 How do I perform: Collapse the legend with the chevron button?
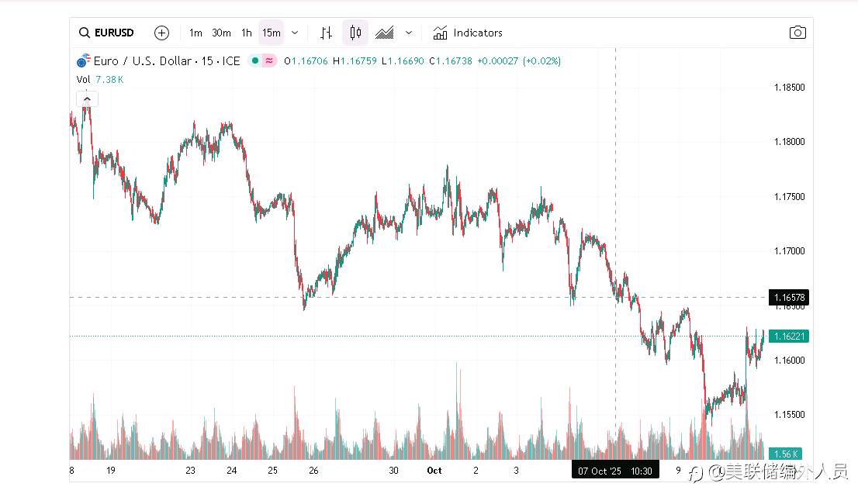pyautogui.click(x=87, y=98)
